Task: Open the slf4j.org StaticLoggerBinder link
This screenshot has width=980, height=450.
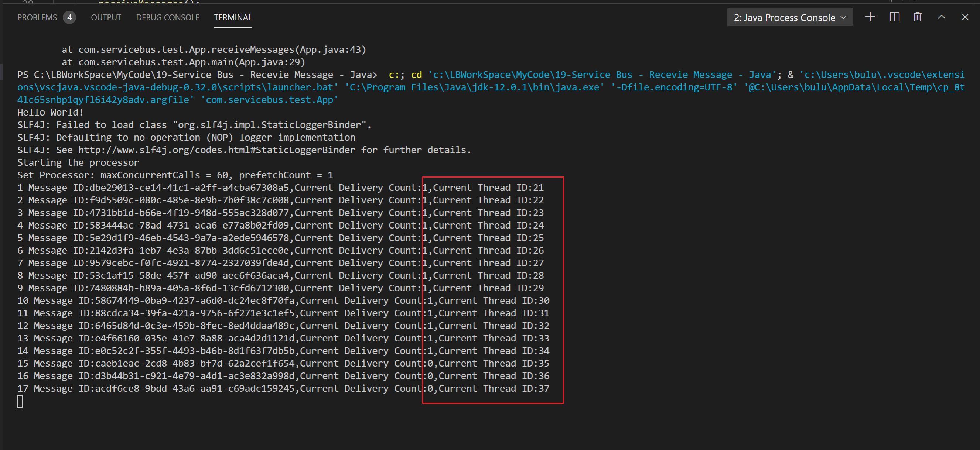Action: point(217,150)
